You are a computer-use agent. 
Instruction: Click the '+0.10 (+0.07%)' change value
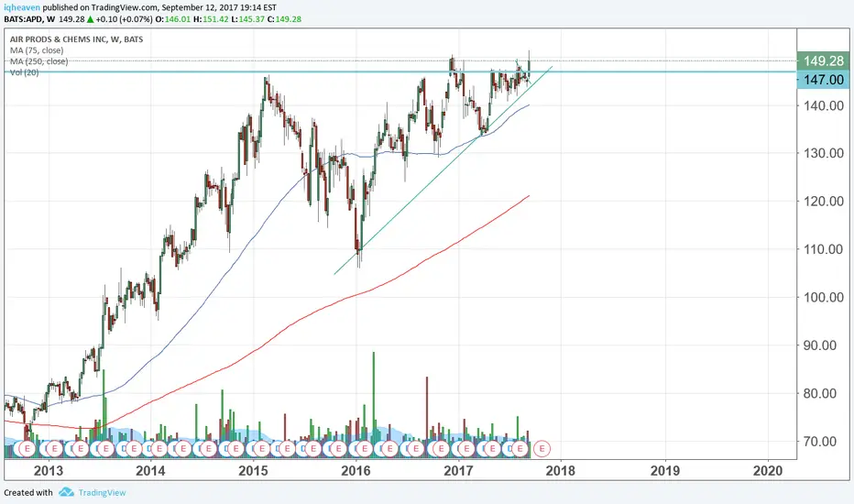pyautogui.click(x=125, y=19)
